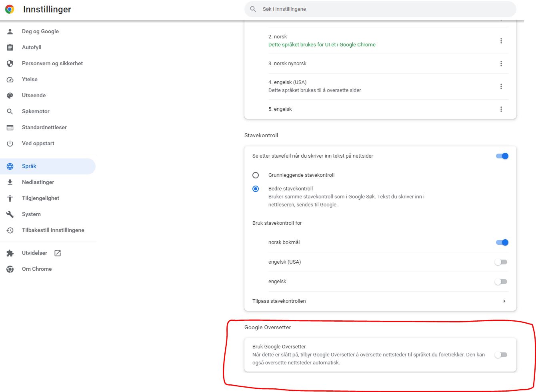
Task: Expand Tilpass stavekontrollen with the arrow
Action: click(x=504, y=301)
